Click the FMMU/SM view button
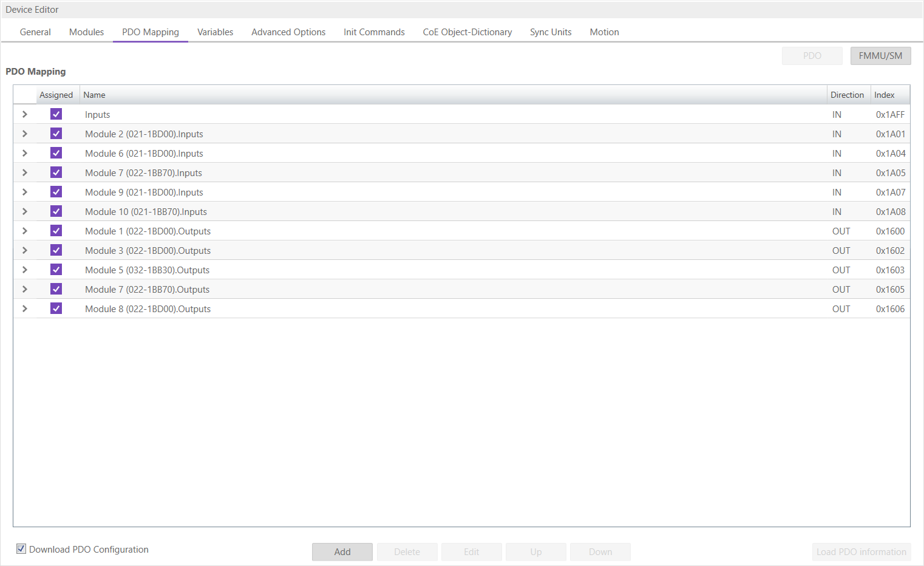This screenshot has height=566, width=924. [880, 56]
